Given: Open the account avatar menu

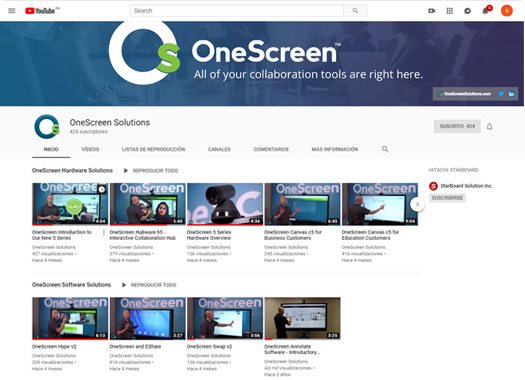Looking at the screenshot, I should coord(507,11).
